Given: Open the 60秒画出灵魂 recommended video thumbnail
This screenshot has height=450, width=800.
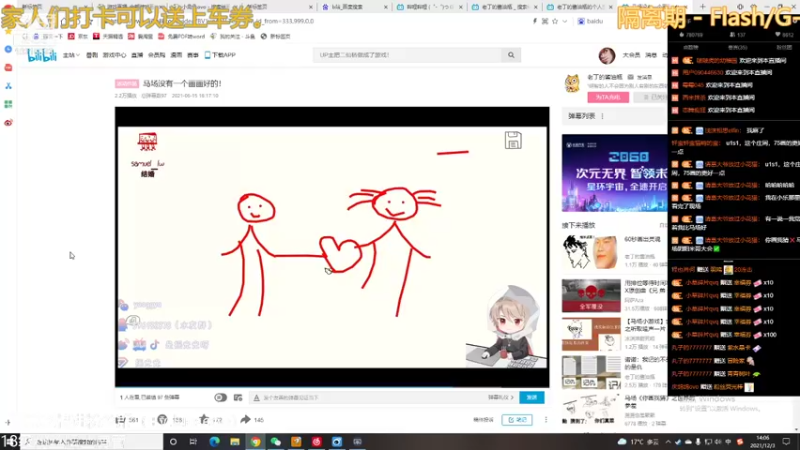Looking at the screenshot, I should pyautogui.click(x=590, y=252).
